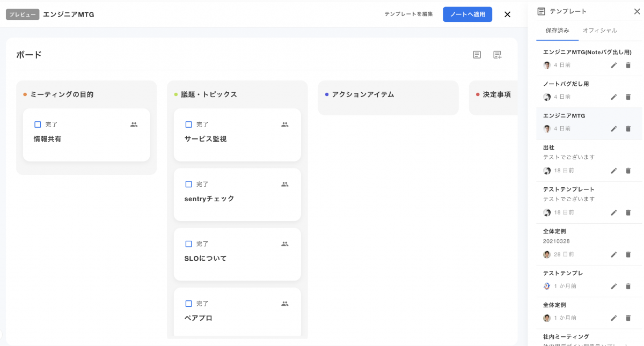Screen dimensions: 644x346
Task: Close the テンプレート side panel
Action: (637, 11)
